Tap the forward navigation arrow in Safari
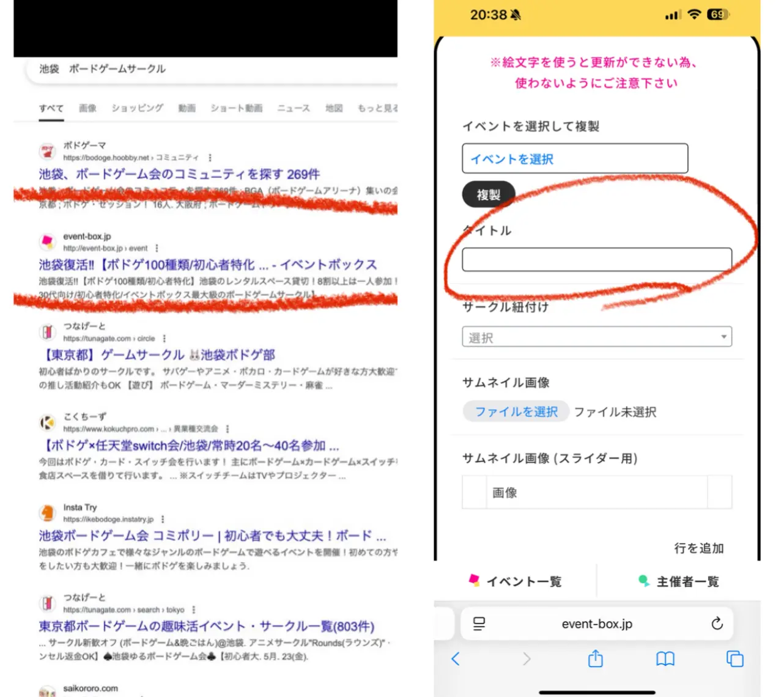 tap(526, 659)
